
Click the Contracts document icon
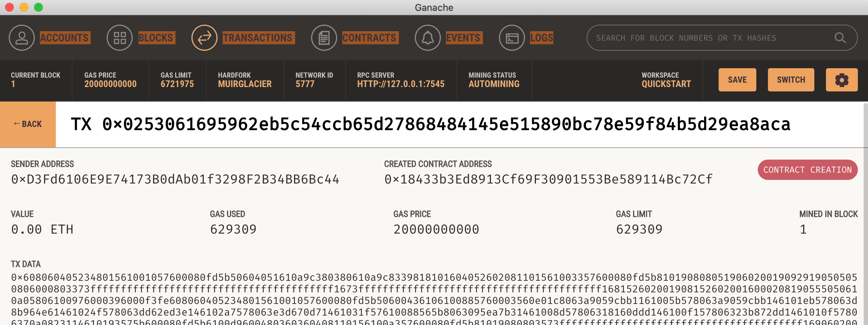coord(324,38)
